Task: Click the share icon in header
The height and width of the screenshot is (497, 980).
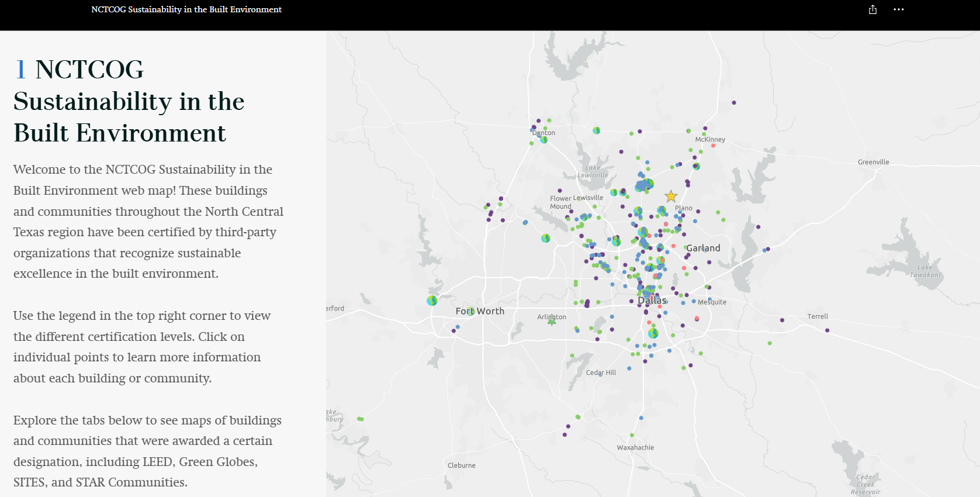Action: pyautogui.click(x=872, y=9)
